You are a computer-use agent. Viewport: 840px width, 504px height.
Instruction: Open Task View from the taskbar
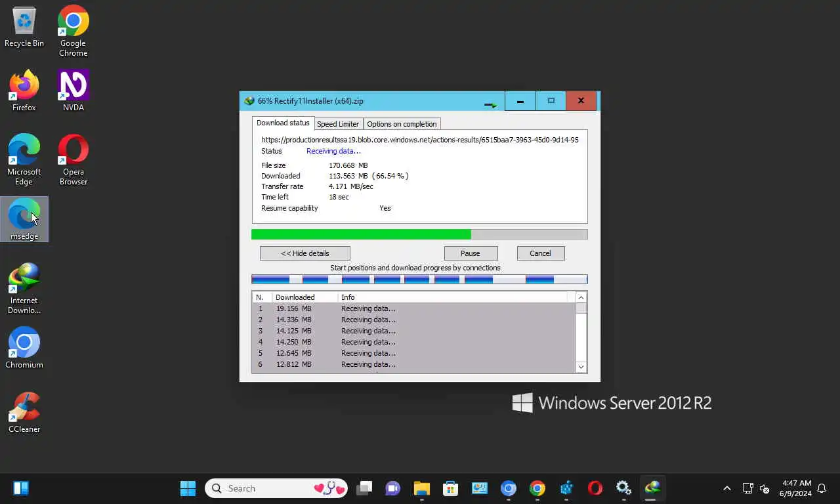(364, 488)
